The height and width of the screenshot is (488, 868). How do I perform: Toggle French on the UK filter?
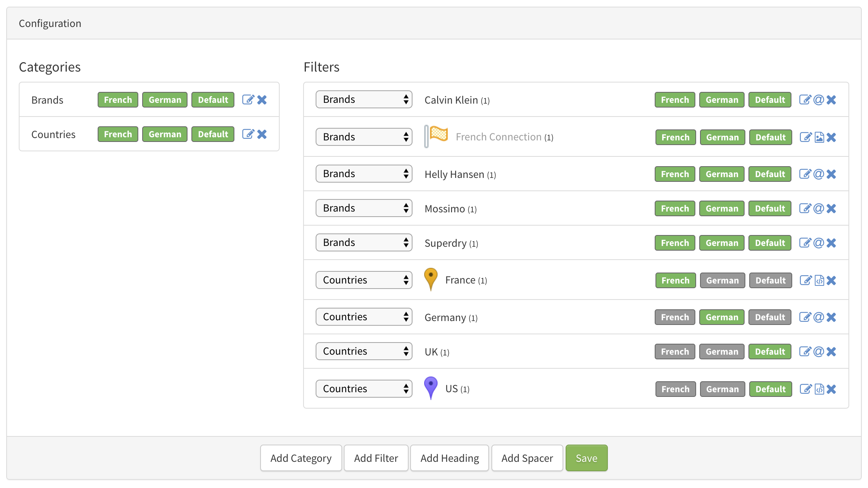675,352
